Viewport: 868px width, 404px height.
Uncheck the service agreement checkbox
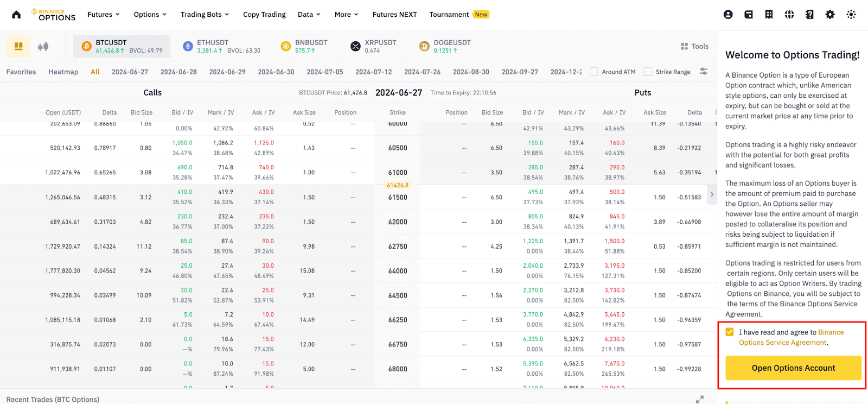point(730,332)
